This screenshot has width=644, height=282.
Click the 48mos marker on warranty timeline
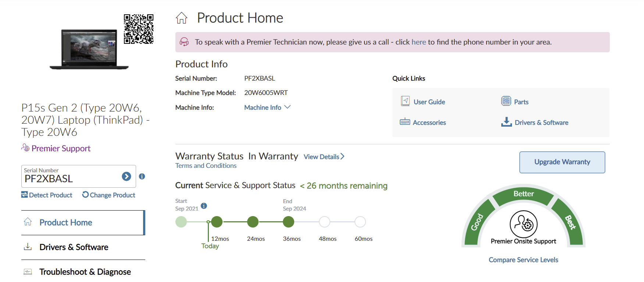coord(324,222)
